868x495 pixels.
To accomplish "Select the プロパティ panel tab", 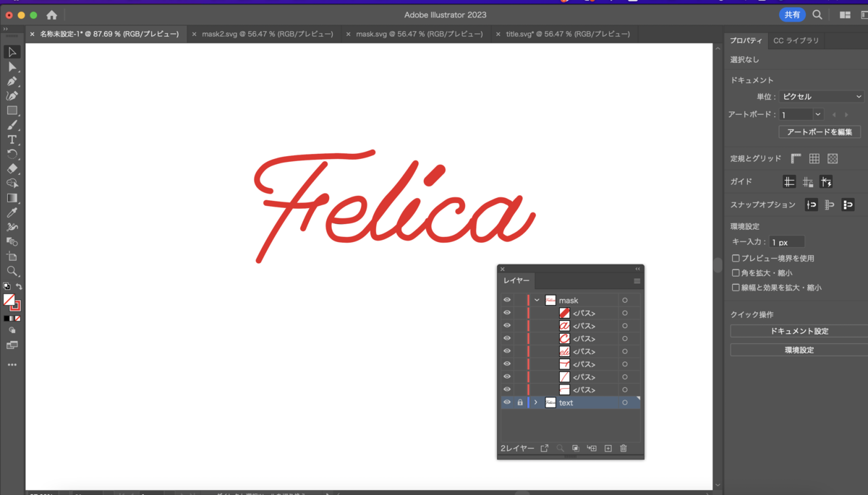I will 746,40.
